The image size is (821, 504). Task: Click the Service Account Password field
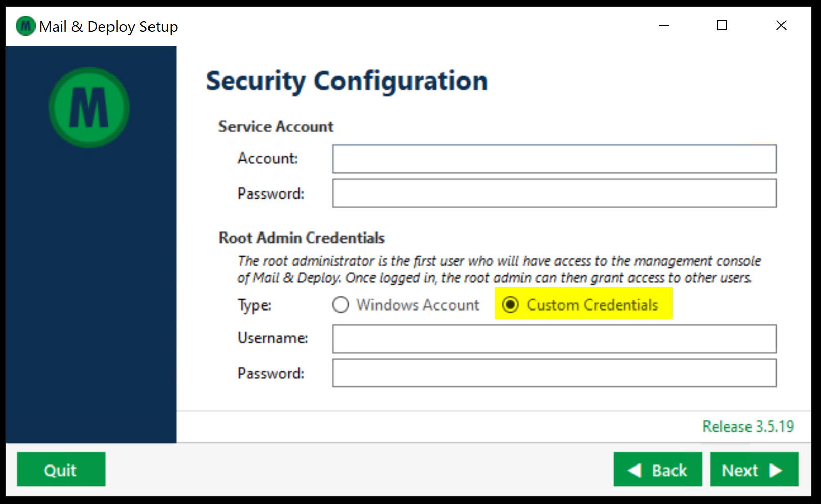pyautogui.click(x=554, y=193)
